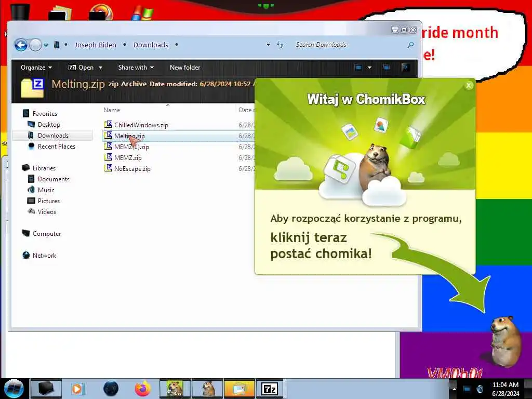The image size is (532, 399).
Task: Click the monitor icon in system tray
Action: pyautogui.click(x=467, y=389)
